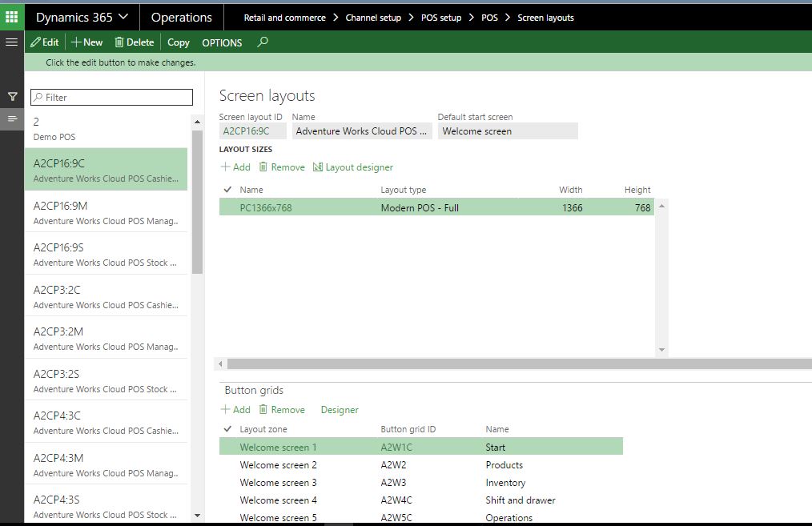Click the New record button

(87, 42)
